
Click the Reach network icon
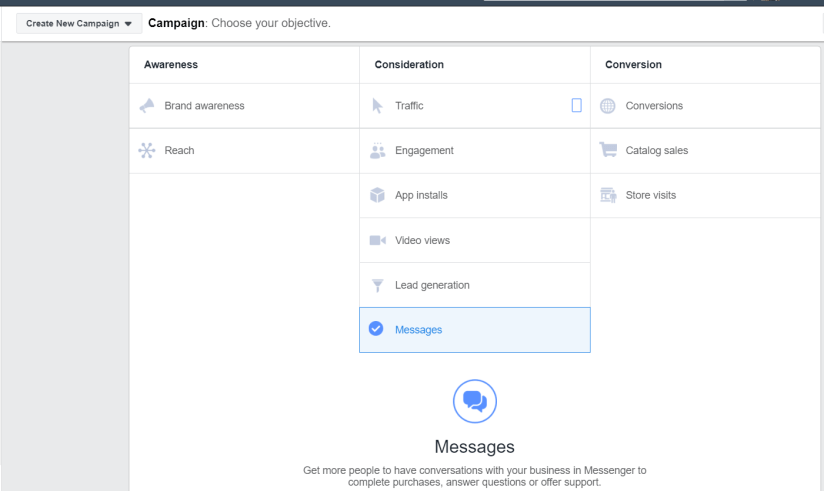pyautogui.click(x=147, y=151)
